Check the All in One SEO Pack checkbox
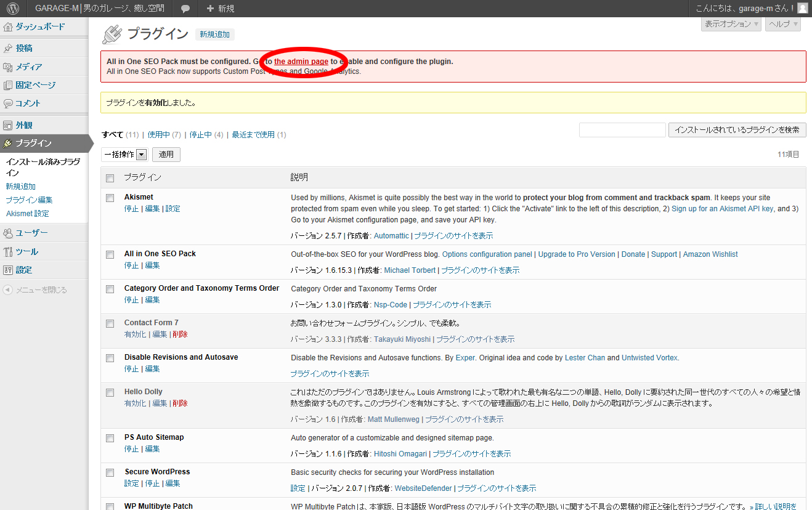 110,254
